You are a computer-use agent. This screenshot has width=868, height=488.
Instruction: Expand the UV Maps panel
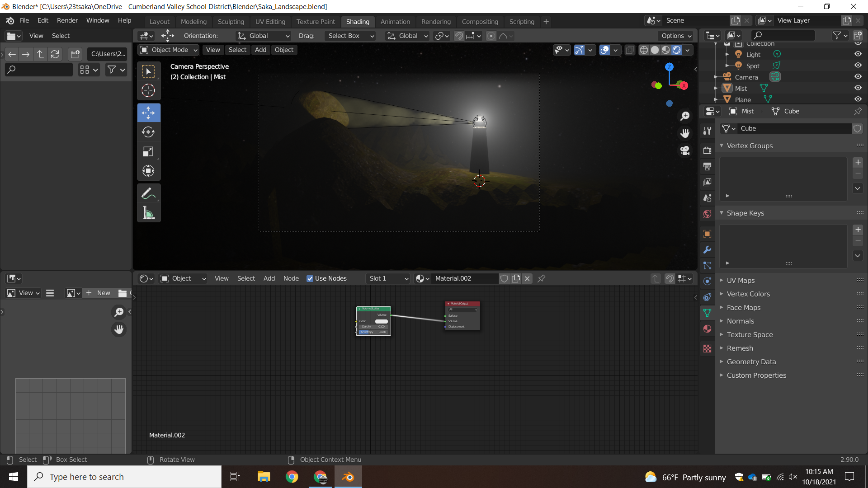click(x=741, y=280)
